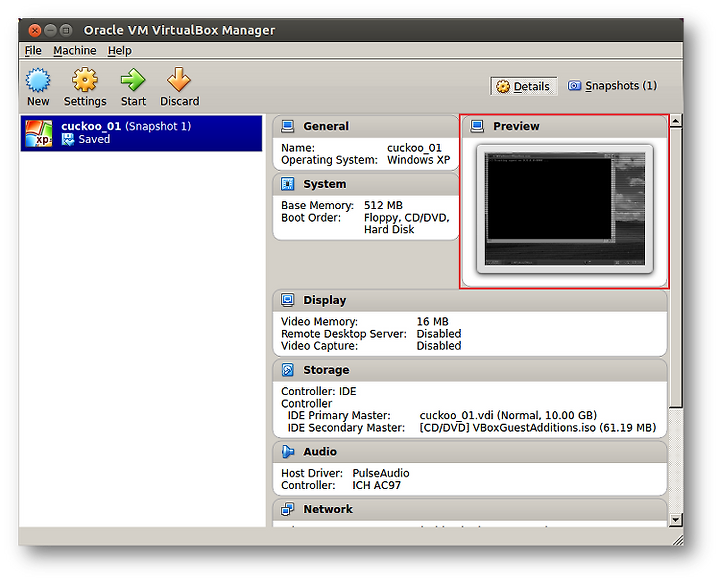
Task: Click the 'IDE Secondary Master:' label
Action: tap(346, 428)
